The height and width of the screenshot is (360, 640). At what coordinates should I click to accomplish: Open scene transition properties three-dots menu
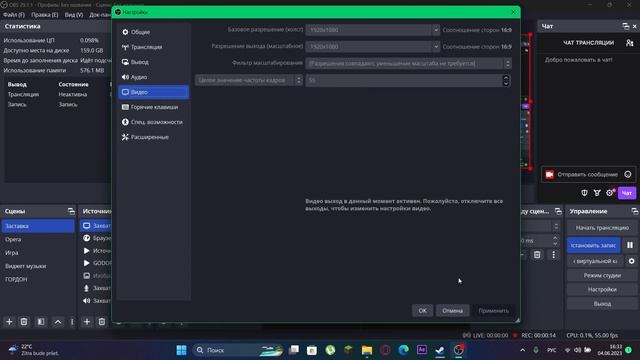point(553,255)
